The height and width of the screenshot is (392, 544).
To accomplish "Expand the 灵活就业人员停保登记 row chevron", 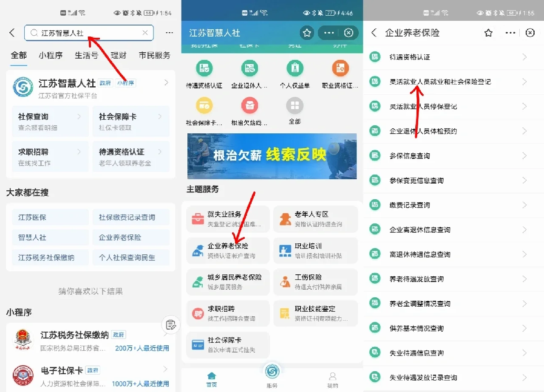I will coord(525,106).
